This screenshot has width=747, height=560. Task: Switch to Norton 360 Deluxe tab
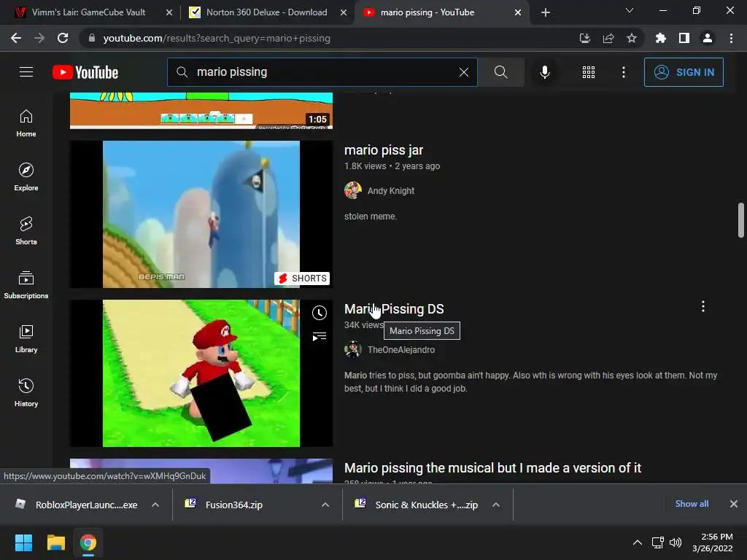point(266,12)
